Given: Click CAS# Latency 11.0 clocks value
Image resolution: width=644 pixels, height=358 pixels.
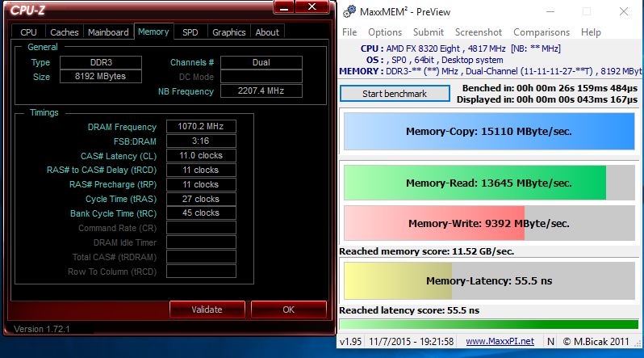Looking at the screenshot, I should [x=201, y=155].
